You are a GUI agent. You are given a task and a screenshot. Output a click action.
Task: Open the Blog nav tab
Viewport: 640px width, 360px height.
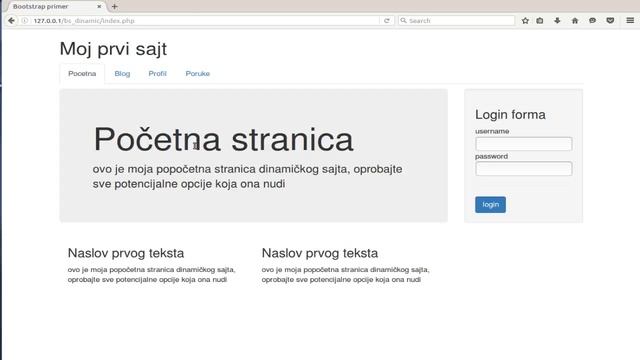tap(122, 73)
